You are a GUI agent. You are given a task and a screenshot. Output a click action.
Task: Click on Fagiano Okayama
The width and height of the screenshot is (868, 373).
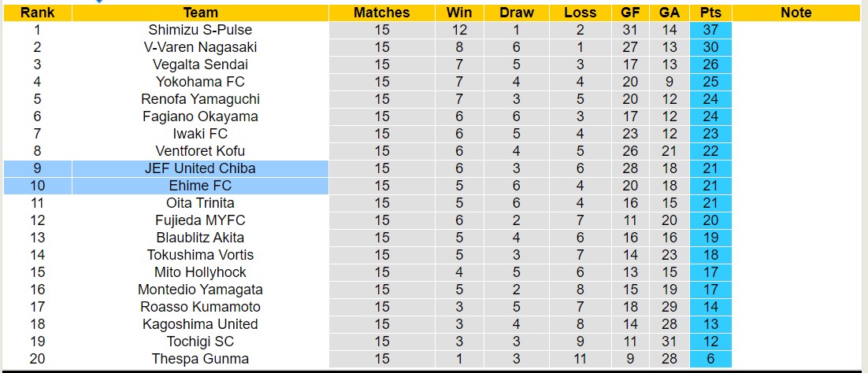[x=200, y=116]
